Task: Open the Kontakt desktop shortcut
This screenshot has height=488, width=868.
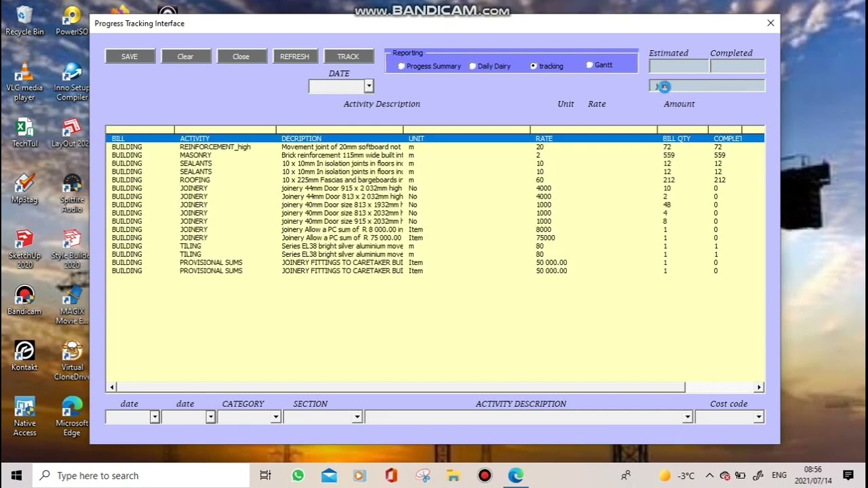Action: (24, 356)
